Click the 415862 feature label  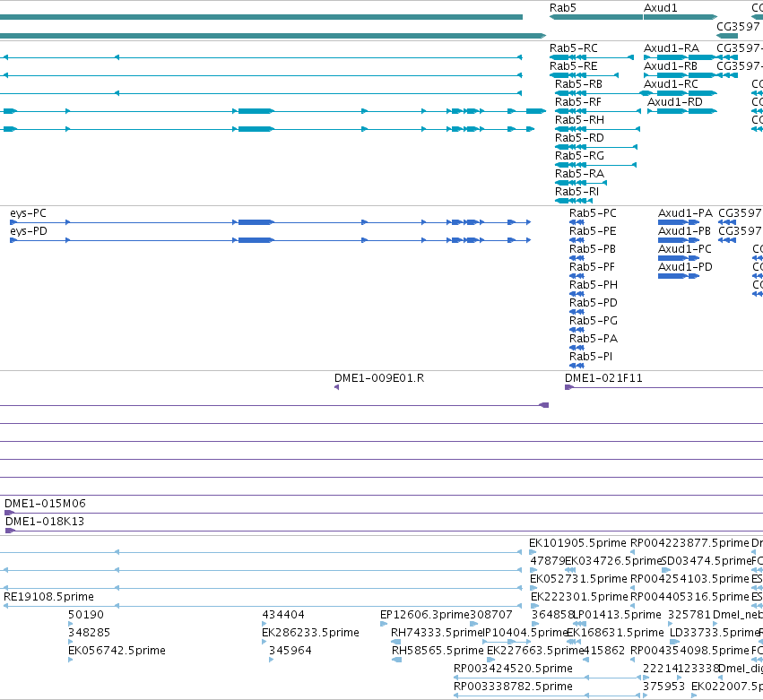click(603, 651)
